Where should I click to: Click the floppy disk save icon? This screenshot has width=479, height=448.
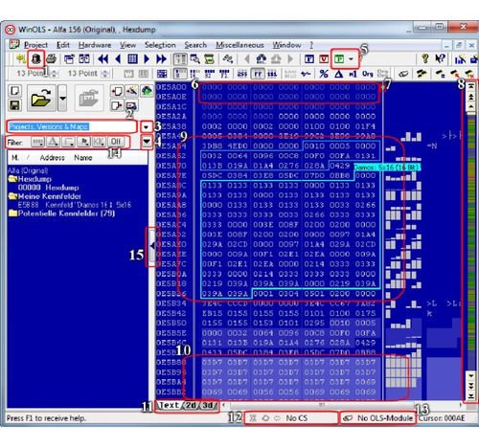click(14, 105)
